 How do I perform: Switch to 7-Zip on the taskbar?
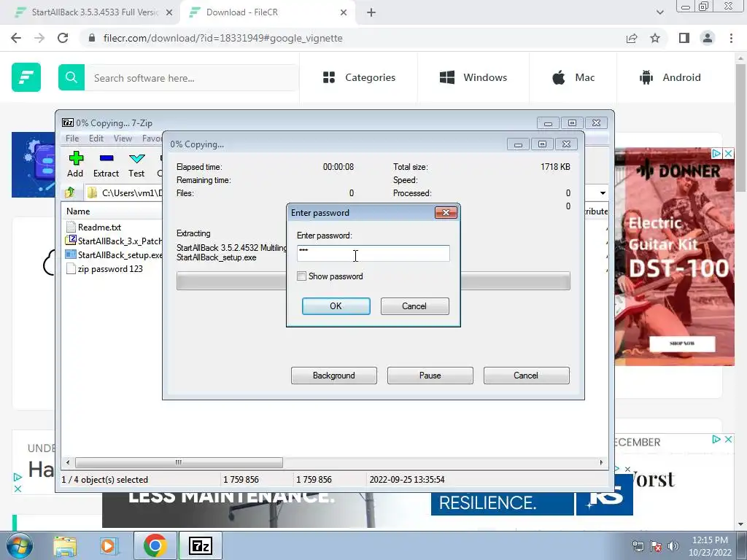[x=200, y=545]
